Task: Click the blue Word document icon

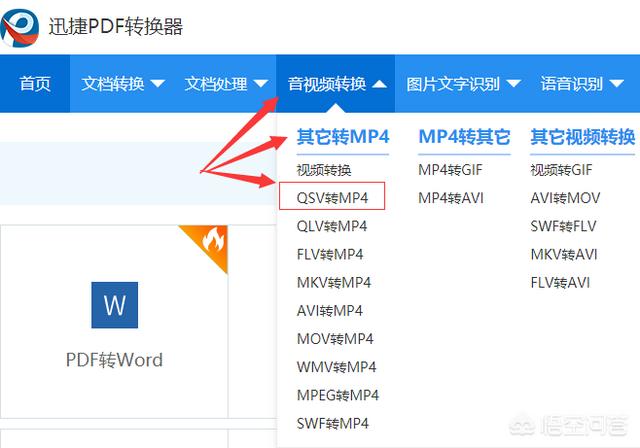Action: [x=114, y=306]
